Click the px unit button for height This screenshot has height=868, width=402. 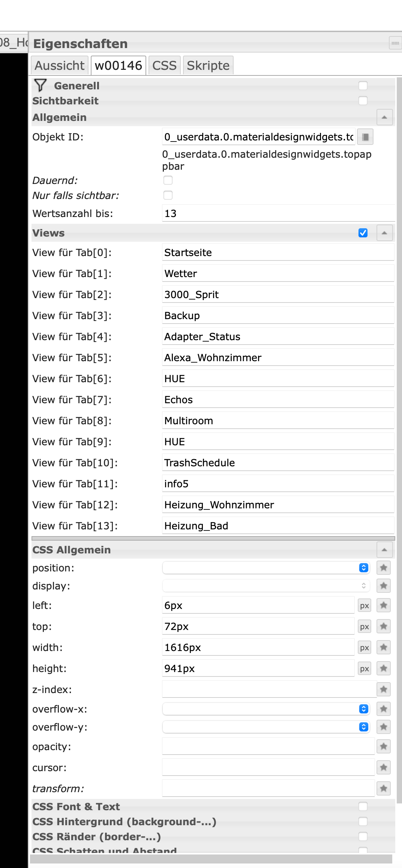tap(364, 669)
